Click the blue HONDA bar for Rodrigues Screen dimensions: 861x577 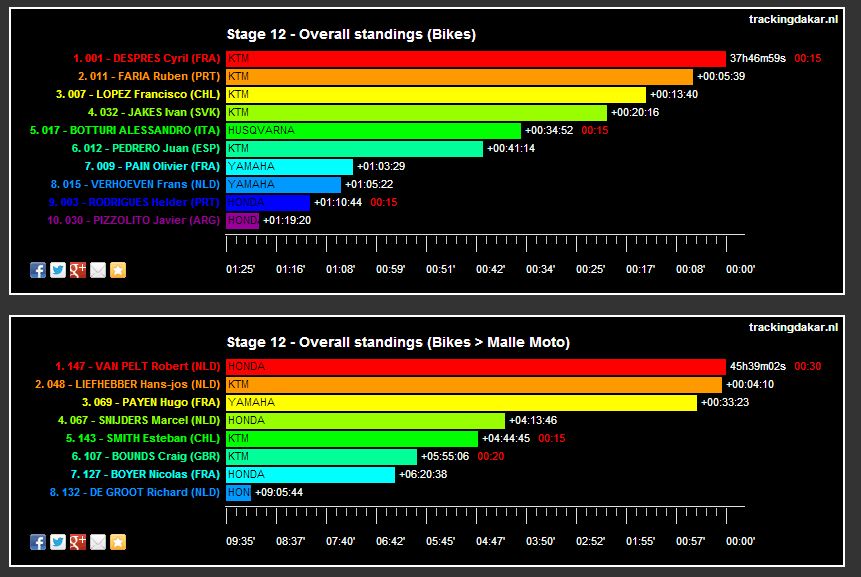268,202
